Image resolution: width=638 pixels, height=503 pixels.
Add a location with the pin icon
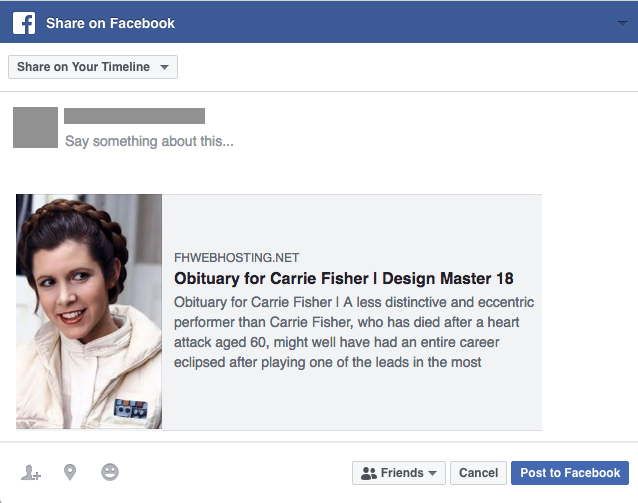70,473
